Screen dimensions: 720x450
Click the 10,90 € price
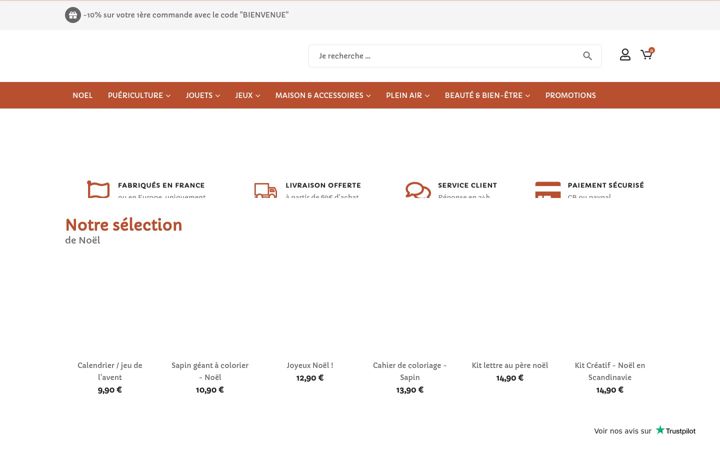click(210, 390)
